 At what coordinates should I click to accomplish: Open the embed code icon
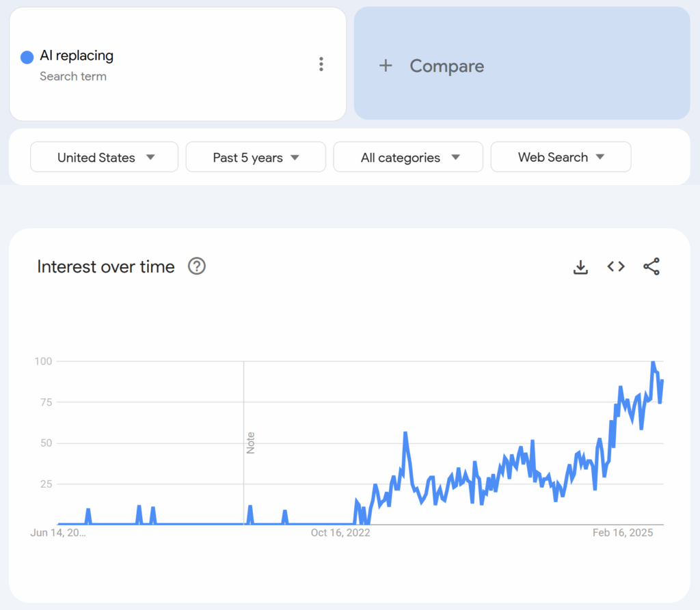click(x=616, y=266)
